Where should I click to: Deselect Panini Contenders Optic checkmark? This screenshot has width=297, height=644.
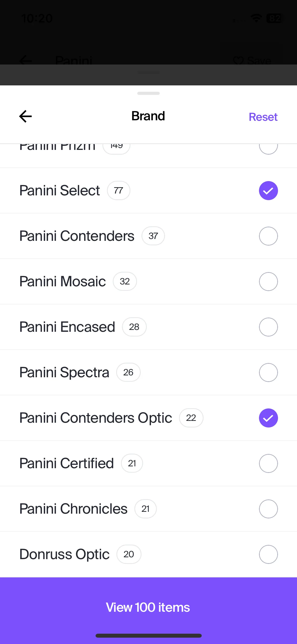pos(268,418)
